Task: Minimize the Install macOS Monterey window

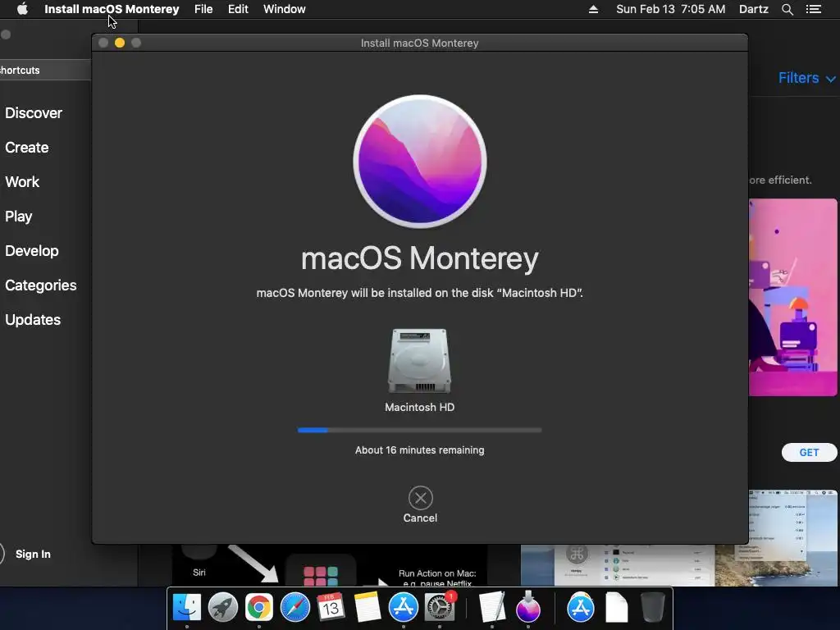Action: [x=120, y=43]
